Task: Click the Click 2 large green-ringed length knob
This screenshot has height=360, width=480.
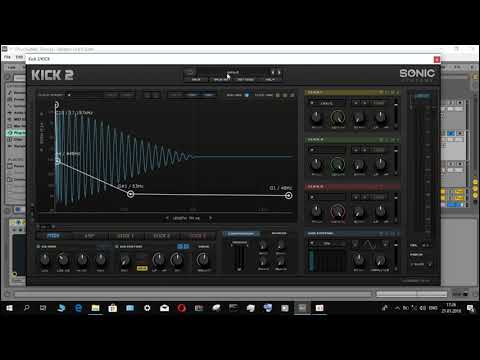Action: click(x=338, y=164)
